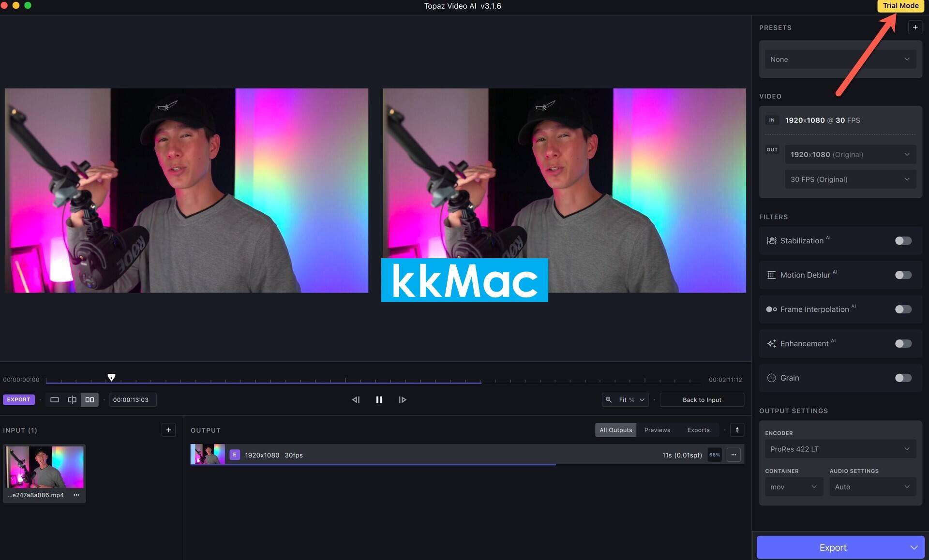Select the All Outputs tab
Image resolution: width=929 pixels, height=560 pixels.
615,430
